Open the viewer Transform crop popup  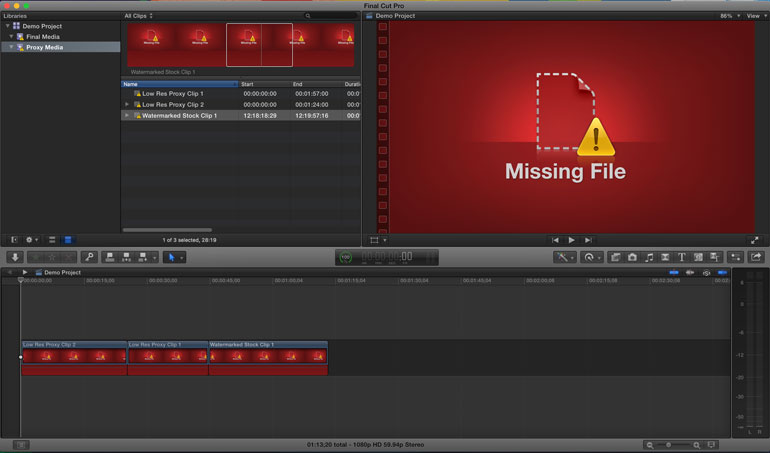[377, 240]
